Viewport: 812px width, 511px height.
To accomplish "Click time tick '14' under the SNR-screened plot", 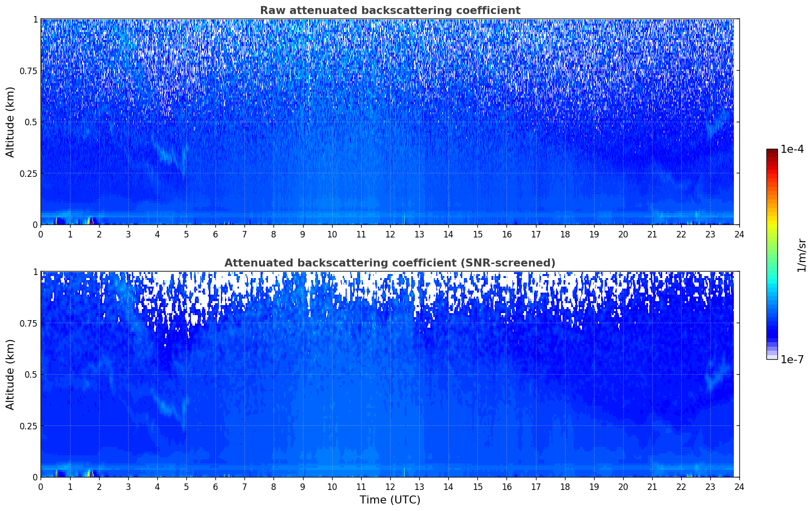I will pos(448,486).
